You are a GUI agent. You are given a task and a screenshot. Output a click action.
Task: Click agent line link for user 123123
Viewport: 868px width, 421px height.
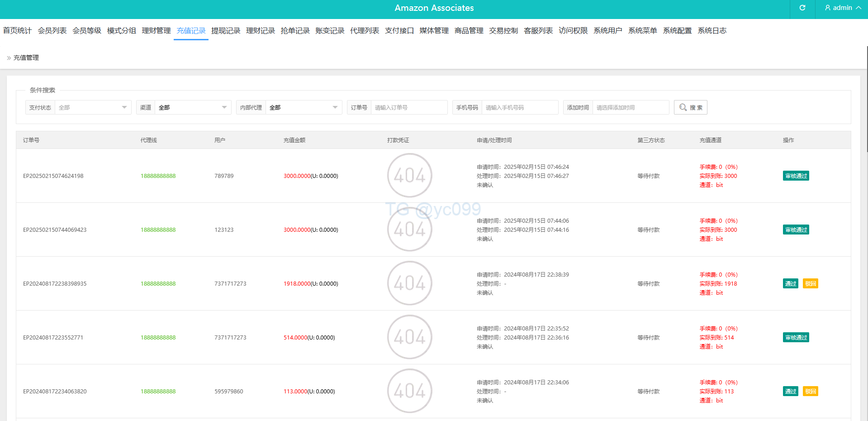(x=158, y=230)
